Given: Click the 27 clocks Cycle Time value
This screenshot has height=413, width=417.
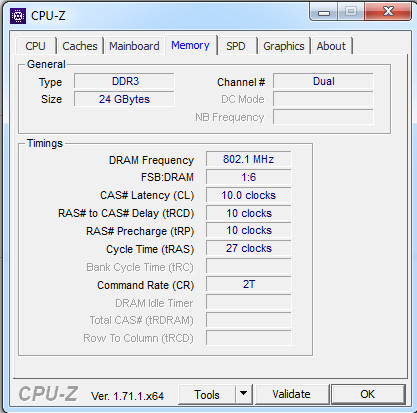Looking at the screenshot, I should 249,248.
